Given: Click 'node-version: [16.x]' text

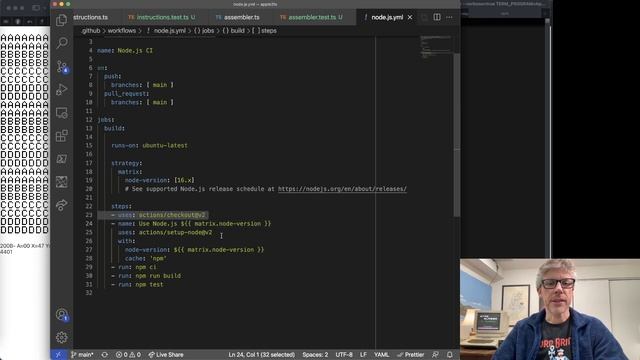Looking at the screenshot, I should (x=160, y=180).
